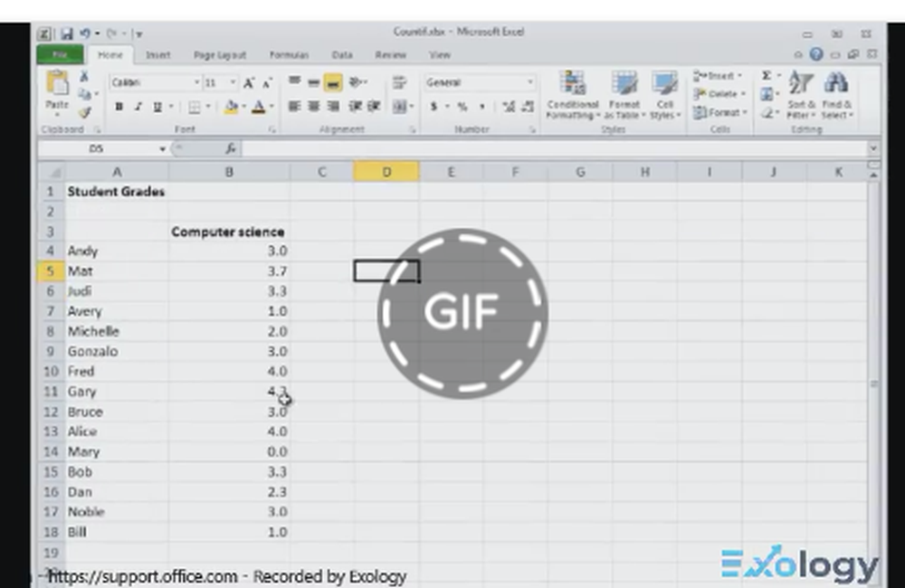Toggle Center horizontal alignment

pyautogui.click(x=313, y=106)
